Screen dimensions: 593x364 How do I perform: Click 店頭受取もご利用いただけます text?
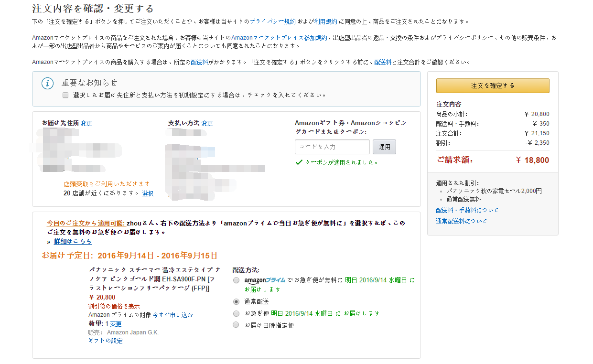click(x=107, y=184)
